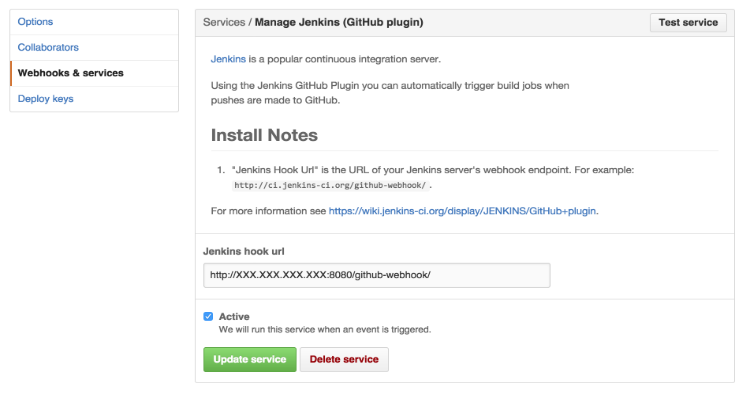Click "We will run this service" description

click(x=325, y=330)
